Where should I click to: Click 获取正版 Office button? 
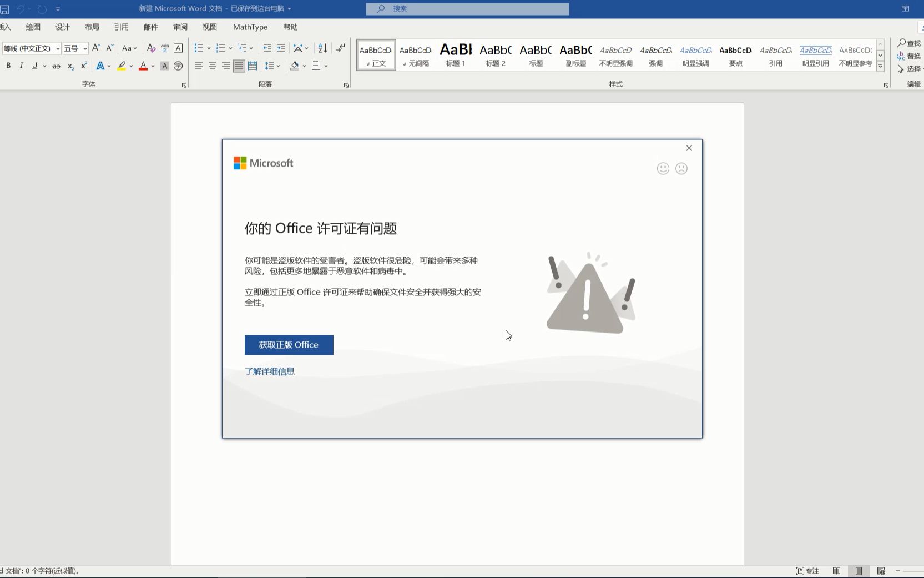pyautogui.click(x=289, y=345)
